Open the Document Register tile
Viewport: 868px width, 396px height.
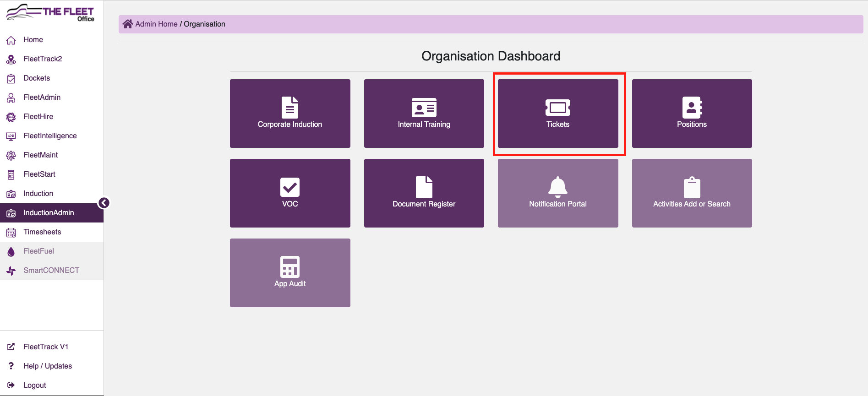[x=424, y=193]
